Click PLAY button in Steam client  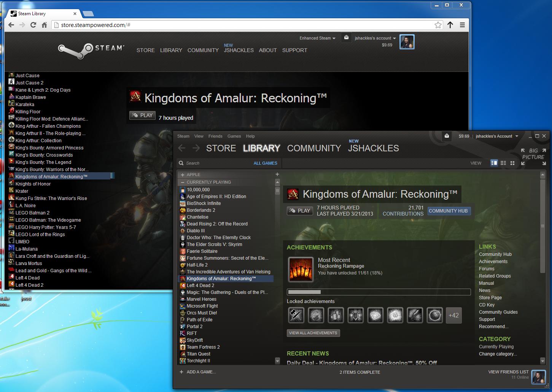pos(300,211)
